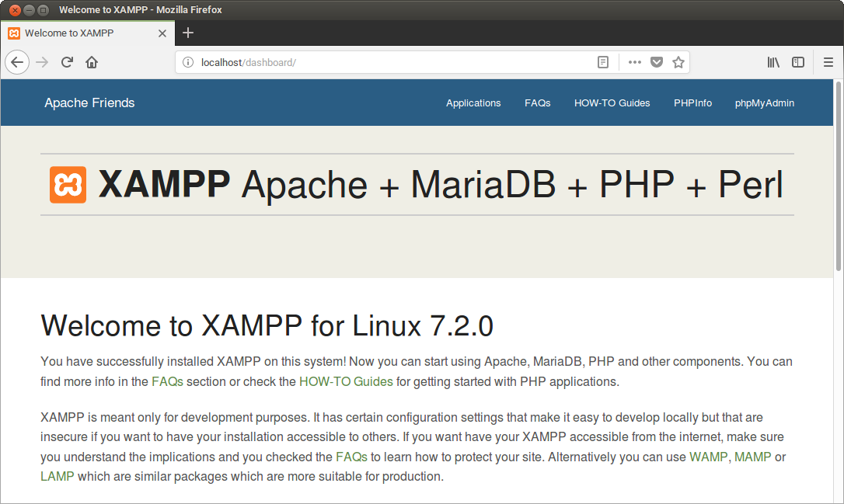Image resolution: width=844 pixels, height=504 pixels.
Task: Click the XAMPP logo icon
Action: click(68, 185)
